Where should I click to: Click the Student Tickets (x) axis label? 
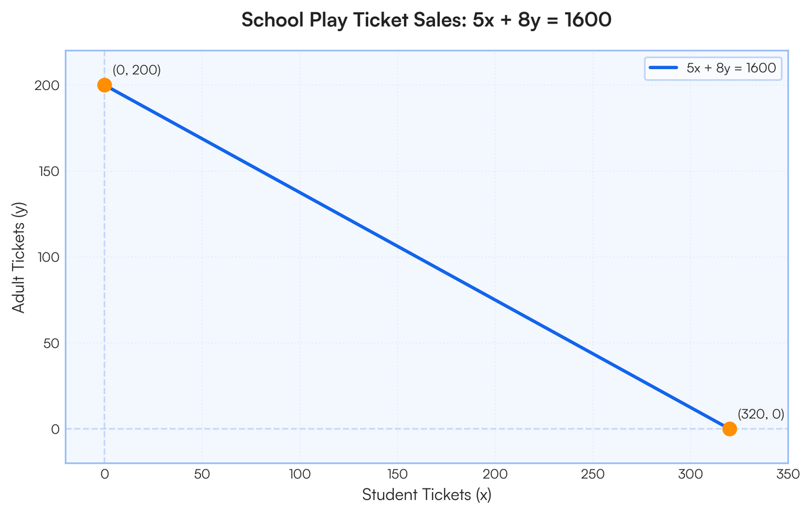pyautogui.click(x=427, y=495)
